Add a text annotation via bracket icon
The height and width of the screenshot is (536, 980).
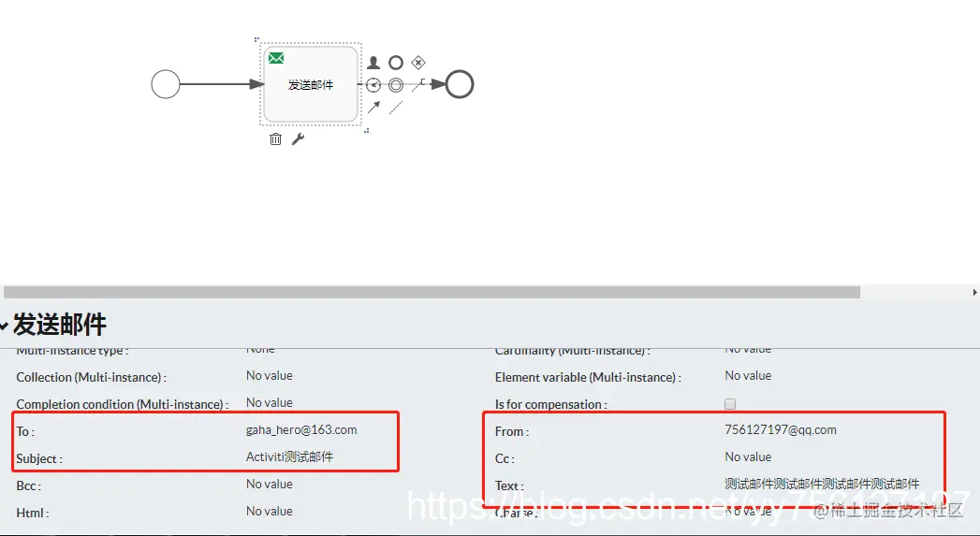coord(418,85)
